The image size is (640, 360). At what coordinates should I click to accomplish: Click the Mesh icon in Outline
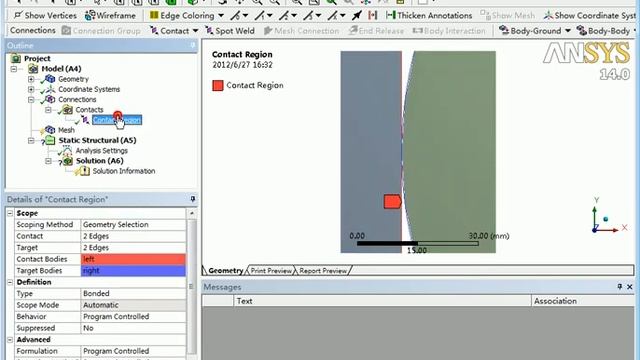coord(50,130)
